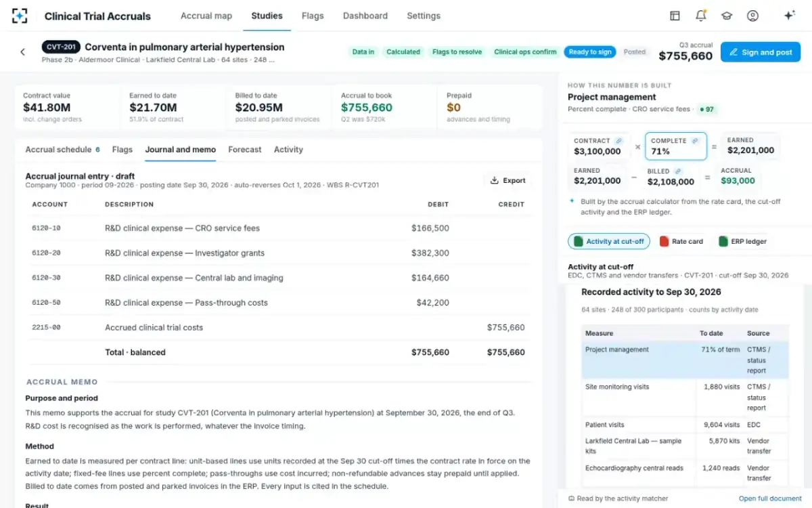This screenshot has width=812, height=508.
Task: Open the sparkle AI assistant icon
Action: (789, 16)
